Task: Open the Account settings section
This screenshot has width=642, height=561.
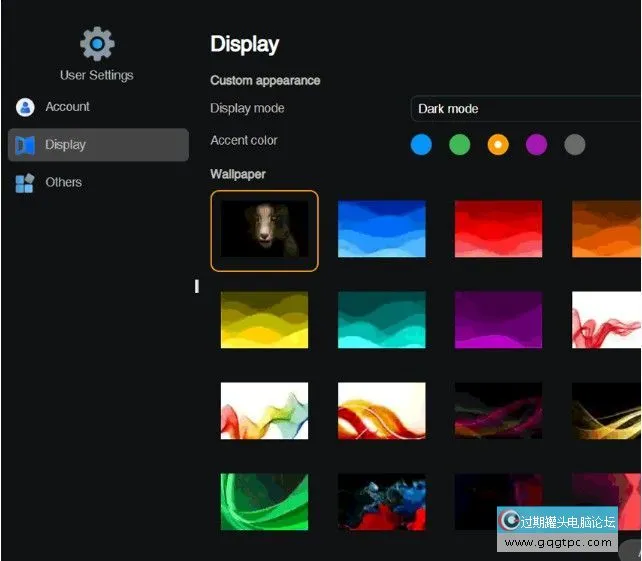Action: point(67,107)
